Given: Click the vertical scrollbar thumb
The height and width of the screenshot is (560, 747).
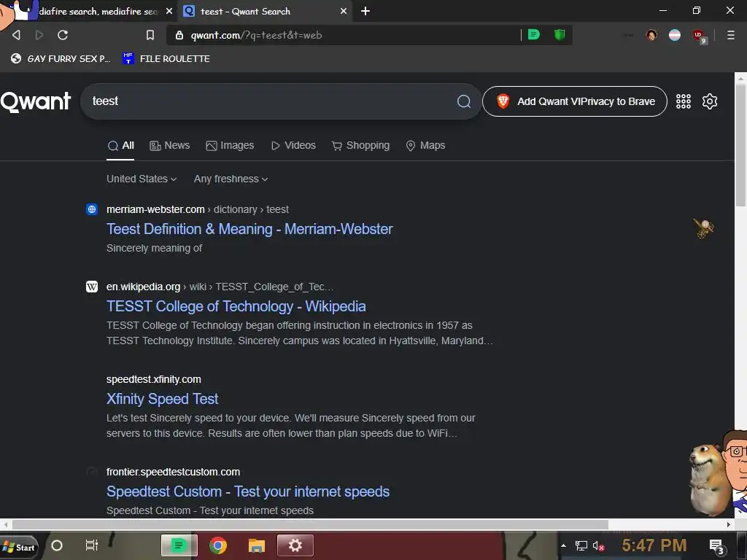Looking at the screenshot, I should 741,145.
